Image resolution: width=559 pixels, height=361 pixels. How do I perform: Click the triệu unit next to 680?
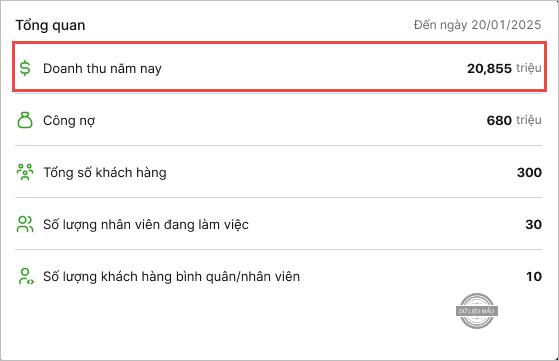pos(529,120)
